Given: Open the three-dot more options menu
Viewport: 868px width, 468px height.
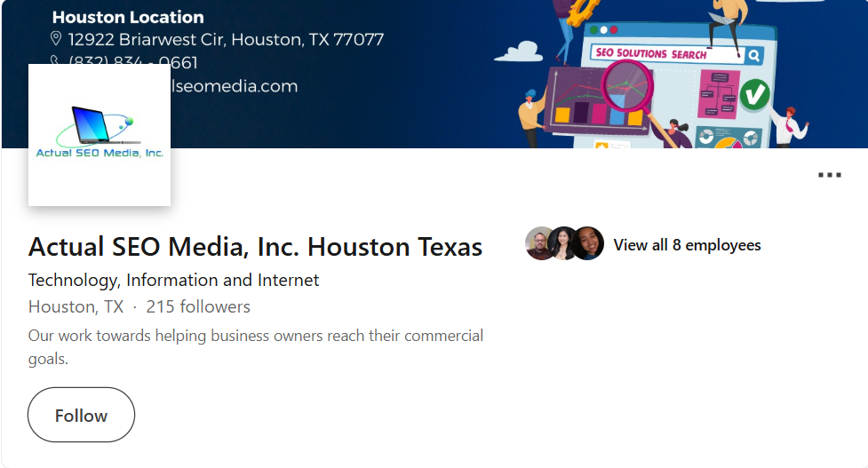Looking at the screenshot, I should click(829, 175).
